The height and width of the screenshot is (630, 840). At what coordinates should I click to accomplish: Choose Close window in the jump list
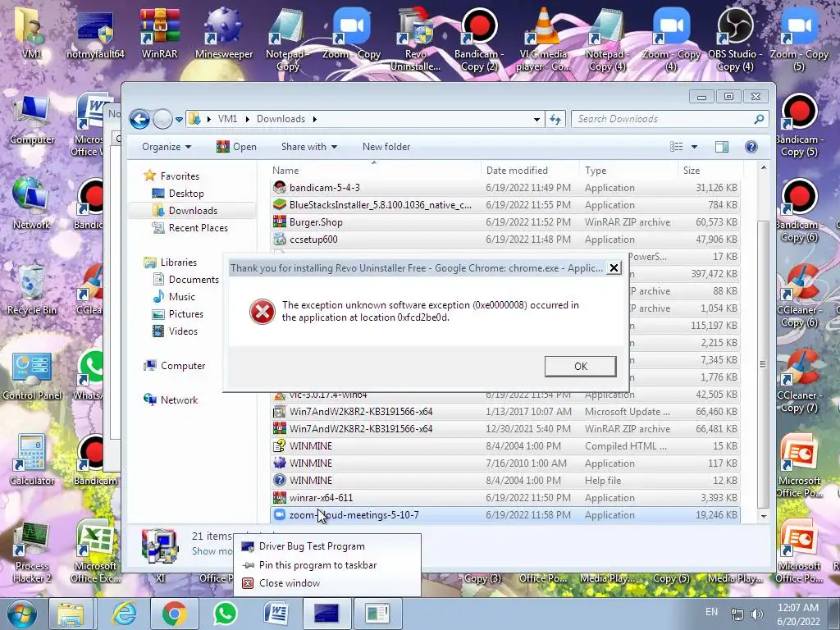pos(290,583)
